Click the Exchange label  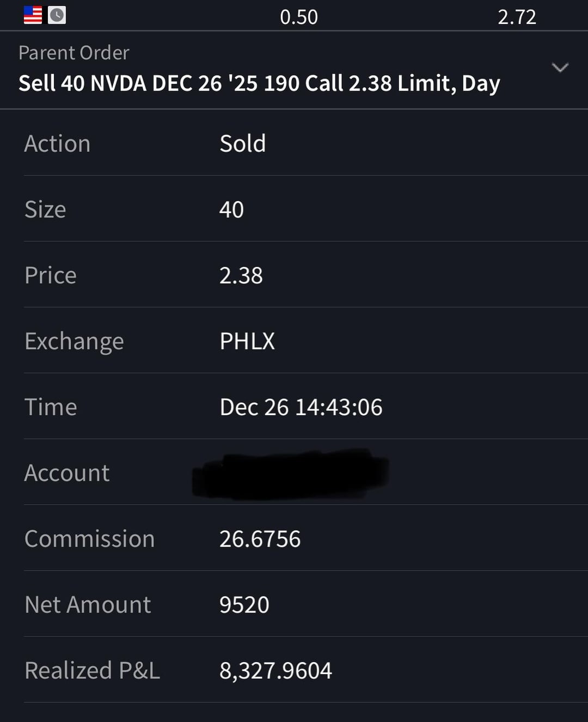74,341
